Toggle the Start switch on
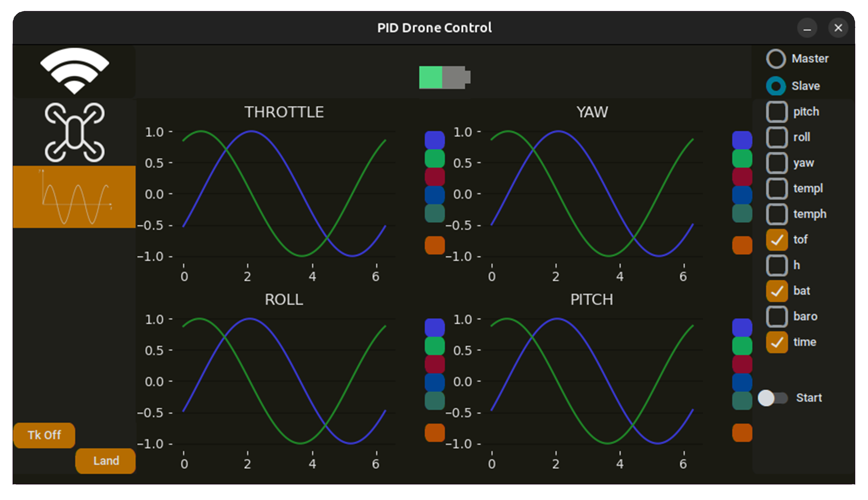The width and height of the screenshot is (868, 500). tap(772, 398)
